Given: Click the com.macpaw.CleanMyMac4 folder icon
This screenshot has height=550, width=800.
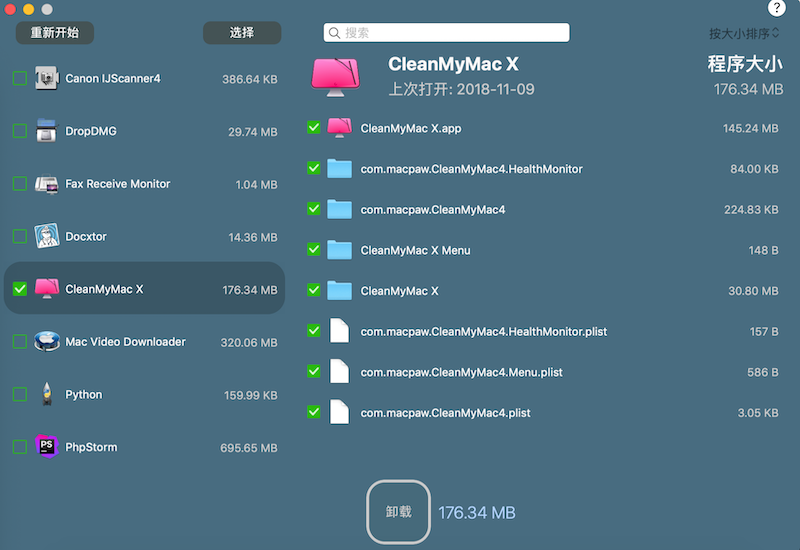Looking at the screenshot, I should click(x=339, y=209).
